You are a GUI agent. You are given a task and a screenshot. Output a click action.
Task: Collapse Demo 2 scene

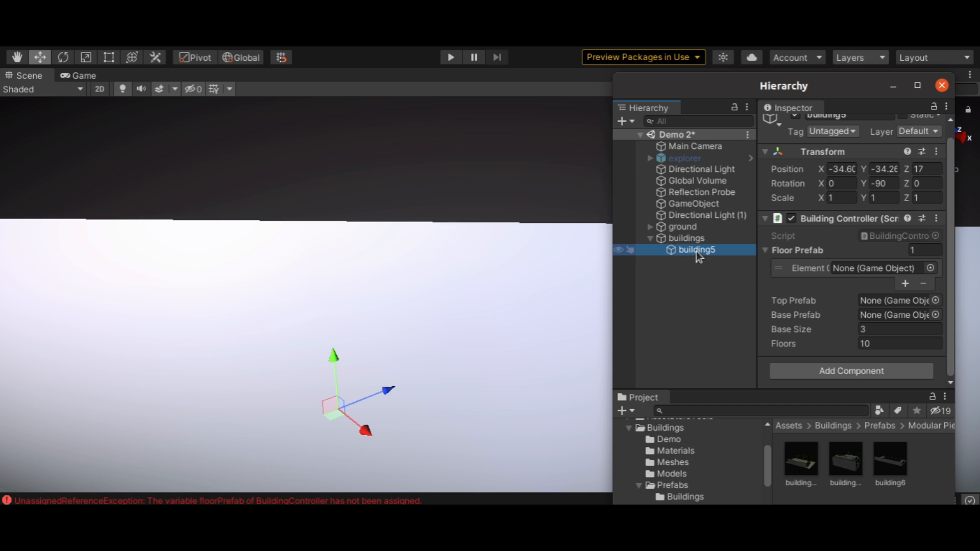coord(640,135)
